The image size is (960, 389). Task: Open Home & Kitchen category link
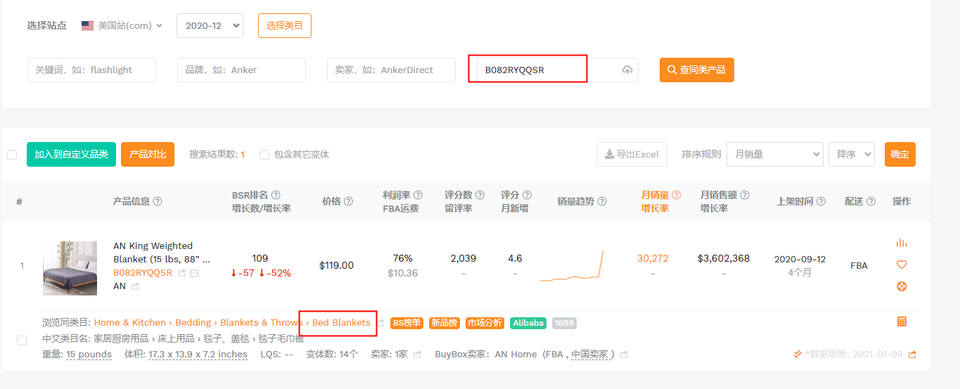[130, 323]
